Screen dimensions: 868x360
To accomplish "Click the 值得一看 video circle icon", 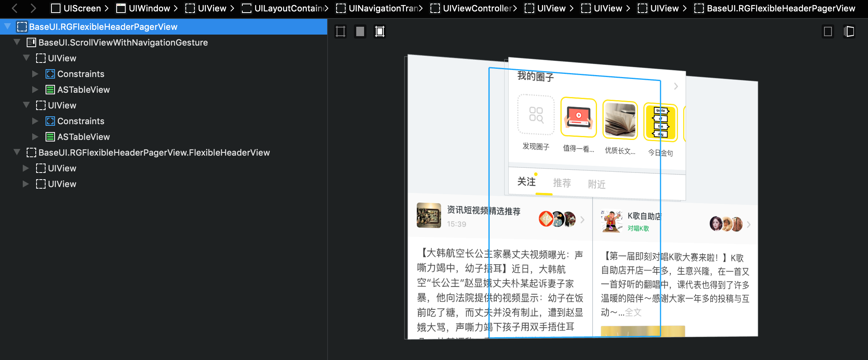I will click(579, 118).
